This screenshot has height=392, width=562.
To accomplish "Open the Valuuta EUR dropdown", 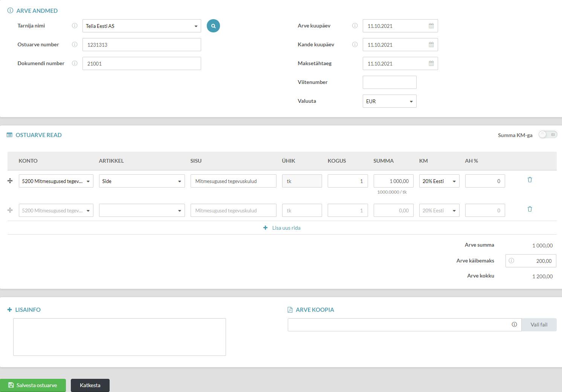I will (x=389, y=101).
